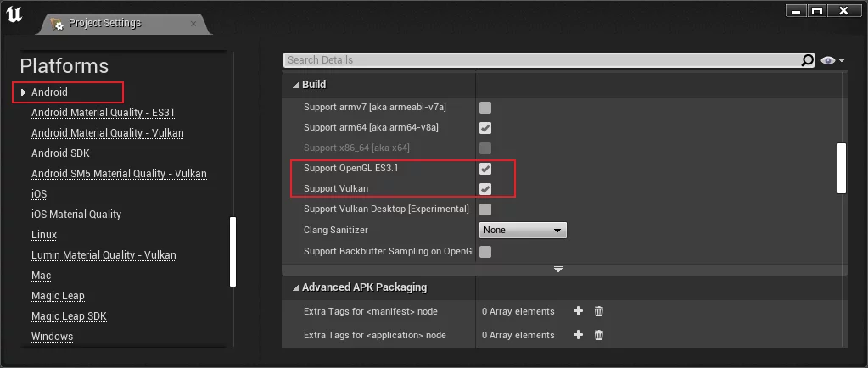Collapse Advanced APK Packaging section

click(295, 287)
